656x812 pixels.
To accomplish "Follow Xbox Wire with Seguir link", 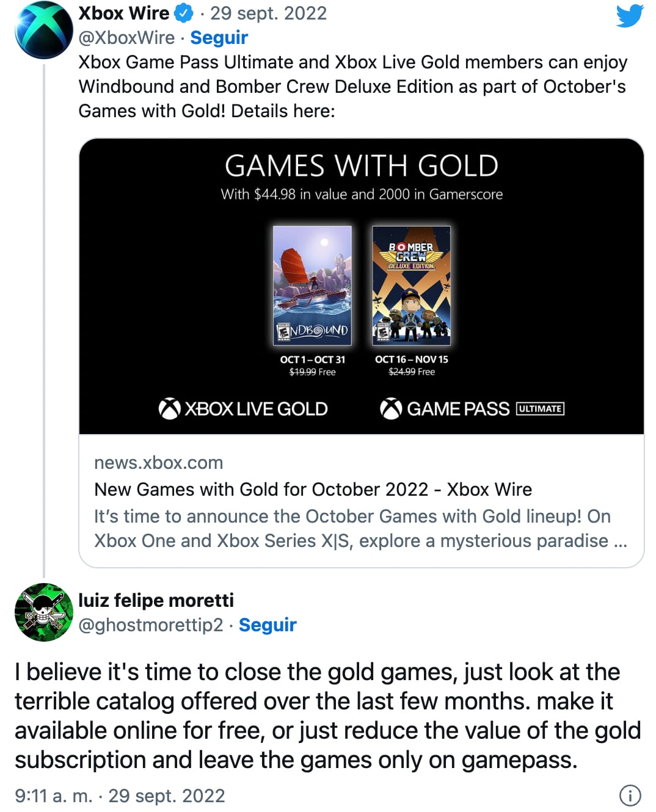I will coord(219,38).
